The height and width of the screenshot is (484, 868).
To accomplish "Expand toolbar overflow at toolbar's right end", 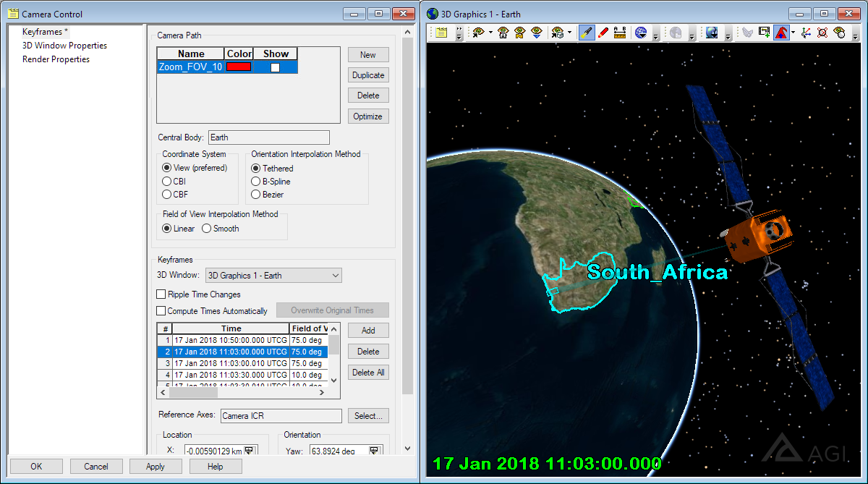I will pos(855,34).
